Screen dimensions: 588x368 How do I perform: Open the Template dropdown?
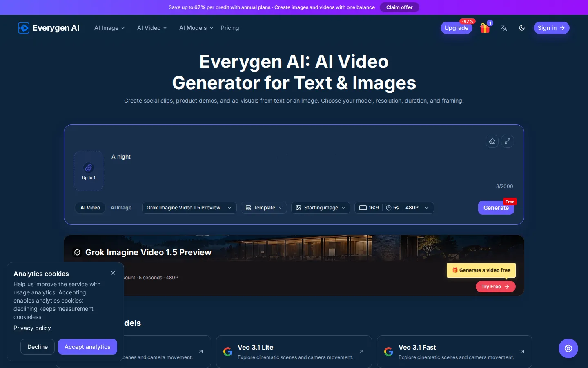pos(264,208)
